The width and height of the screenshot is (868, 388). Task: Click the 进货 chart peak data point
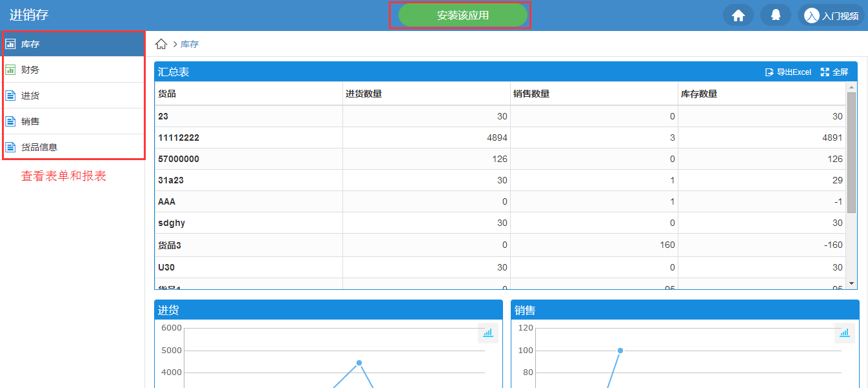(x=359, y=363)
